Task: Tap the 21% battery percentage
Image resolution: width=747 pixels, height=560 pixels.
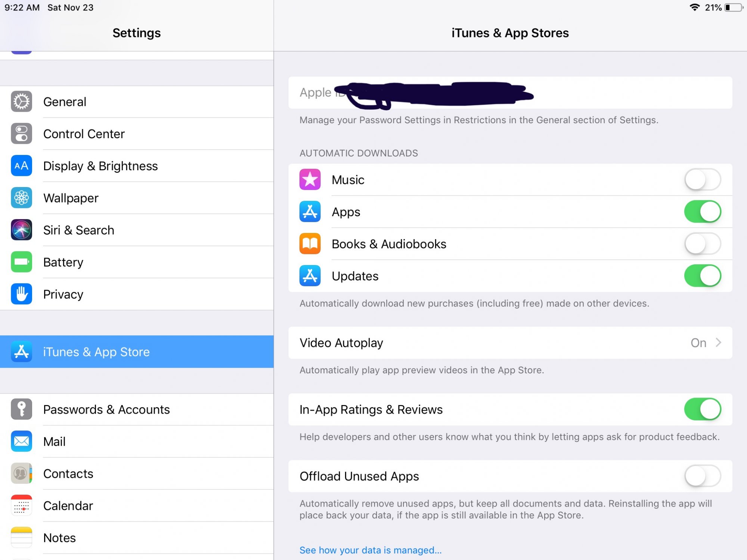Action: 713,7
